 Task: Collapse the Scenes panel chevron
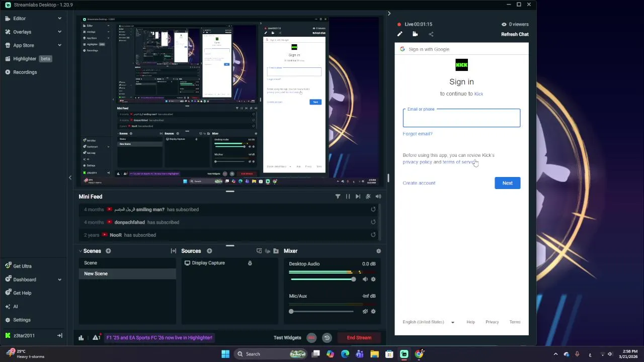tap(80, 251)
